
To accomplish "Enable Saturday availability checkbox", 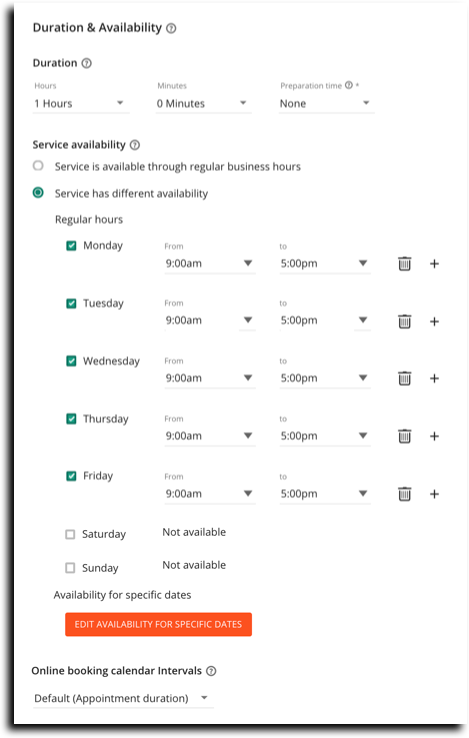I will point(70,534).
